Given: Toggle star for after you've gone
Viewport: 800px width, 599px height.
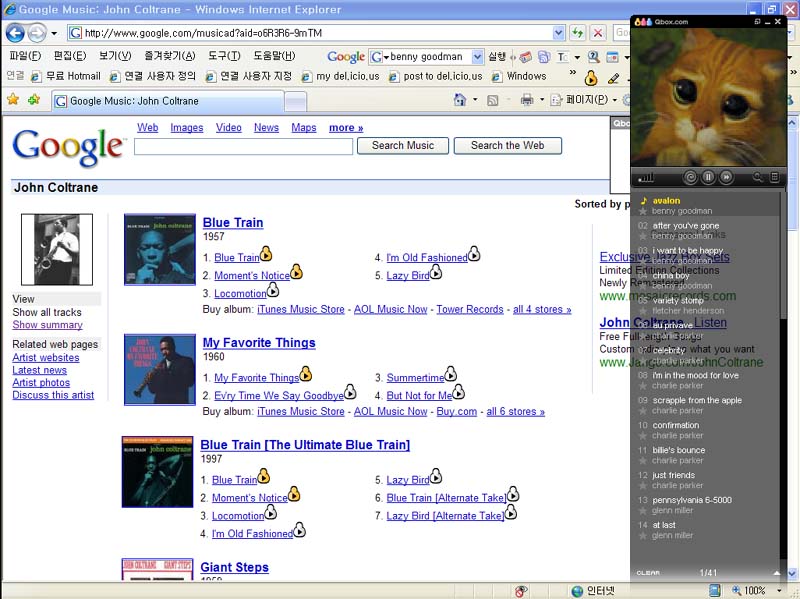Looking at the screenshot, I should click(x=643, y=236).
